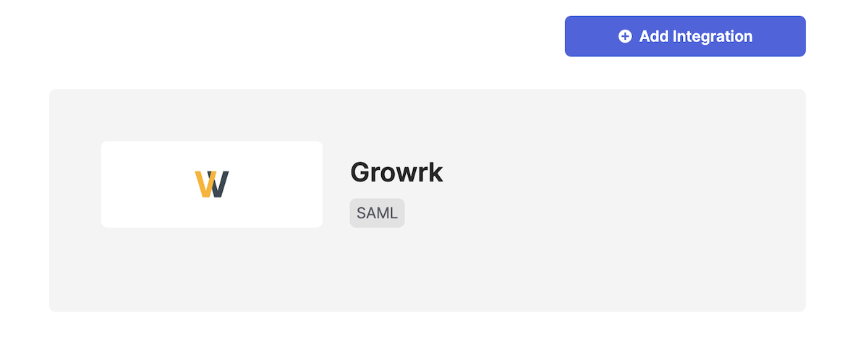
Task: Click the SAML badge
Action: (x=377, y=213)
